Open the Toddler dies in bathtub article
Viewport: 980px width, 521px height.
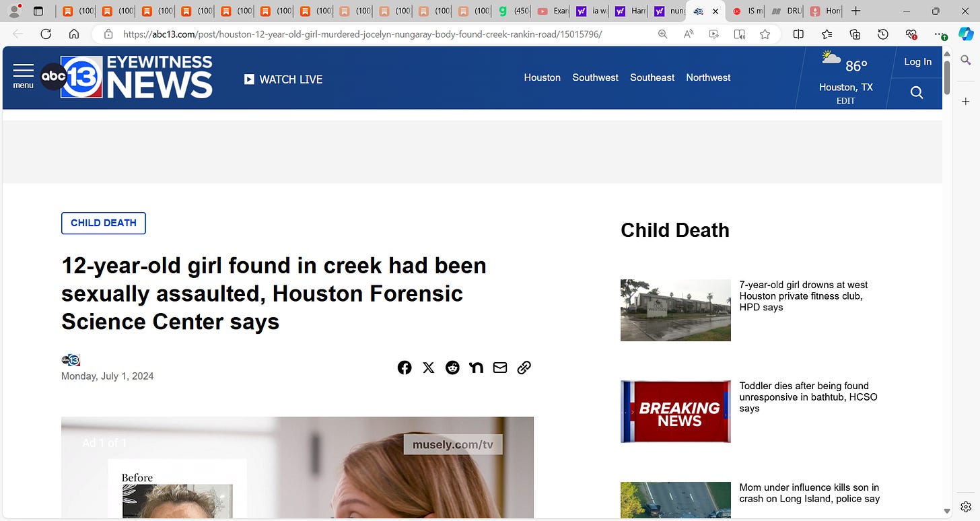coord(808,397)
